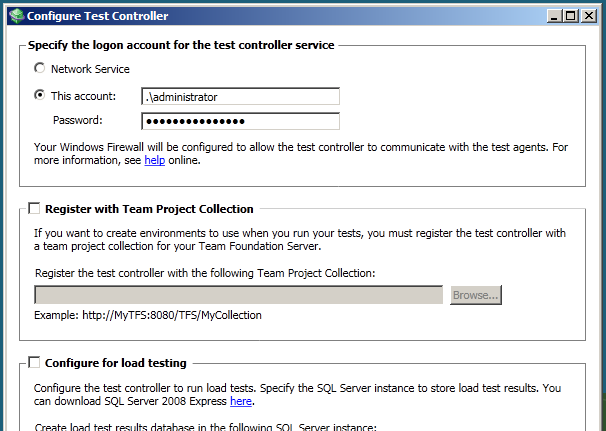Click the Register with Team Project Collection label
This screenshot has width=606, height=431.
click(149, 209)
